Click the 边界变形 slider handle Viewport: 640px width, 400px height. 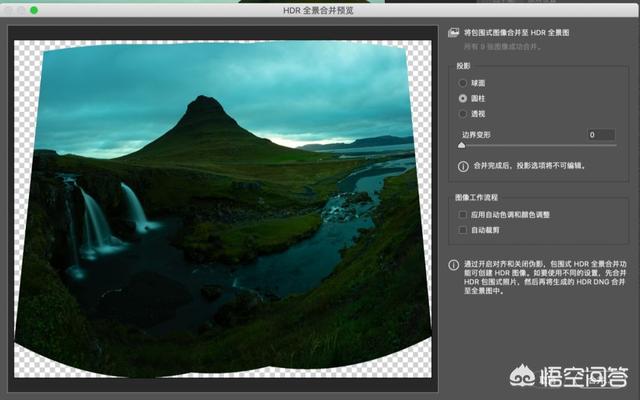tap(461, 146)
